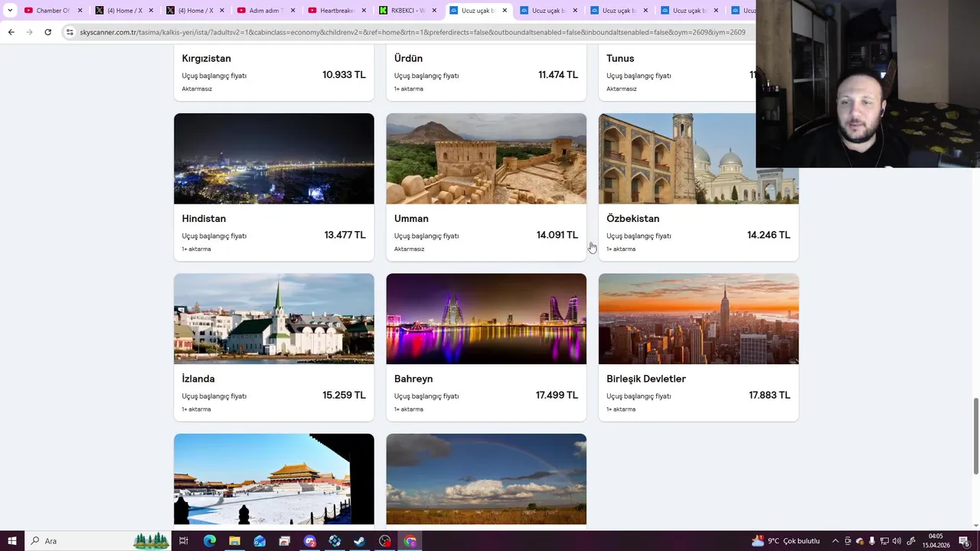
Task: Reload the Skyscanner page
Action: point(47,32)
